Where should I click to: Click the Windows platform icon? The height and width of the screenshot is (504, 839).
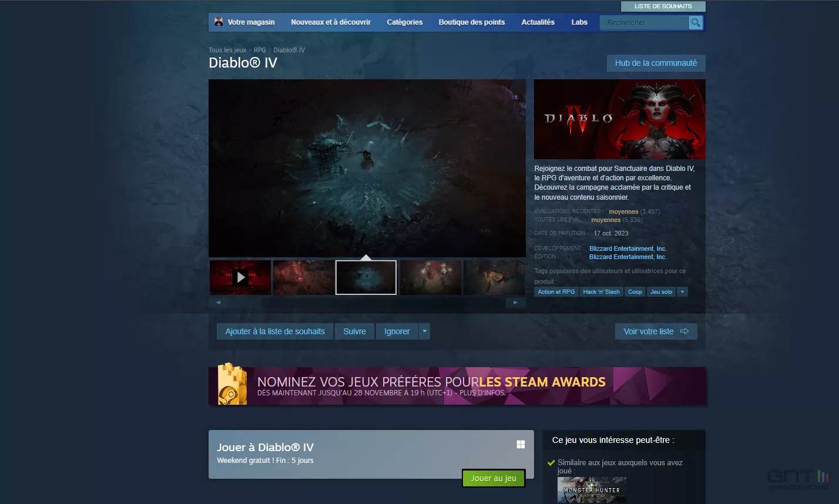click(521, 445)
